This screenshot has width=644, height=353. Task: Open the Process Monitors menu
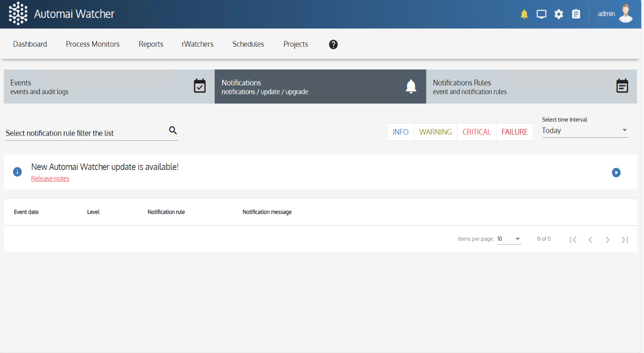pos(93,44)
